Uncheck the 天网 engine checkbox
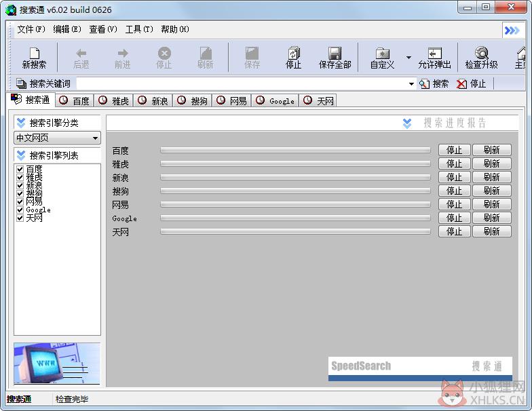Image resolution: width=532 pixels, height=411 pixels. (x=20, y=218)
